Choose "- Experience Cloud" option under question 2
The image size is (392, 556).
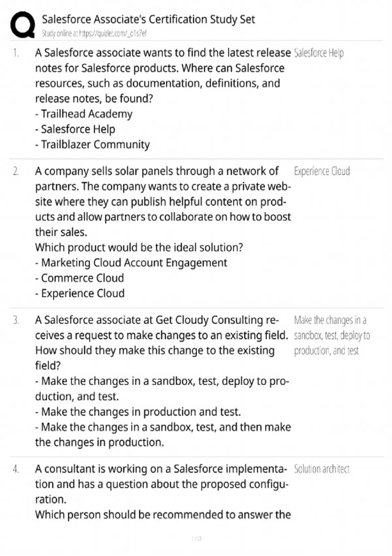coord(80,293)
